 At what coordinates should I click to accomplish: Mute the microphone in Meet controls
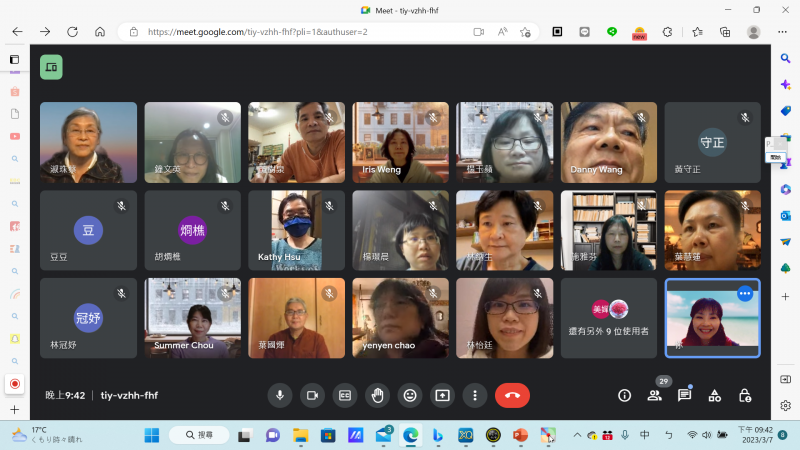click(280, 395)
